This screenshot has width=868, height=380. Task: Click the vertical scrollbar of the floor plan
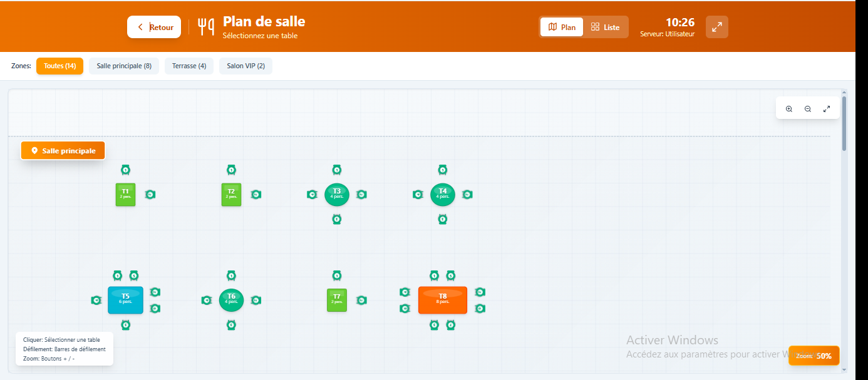844,123
